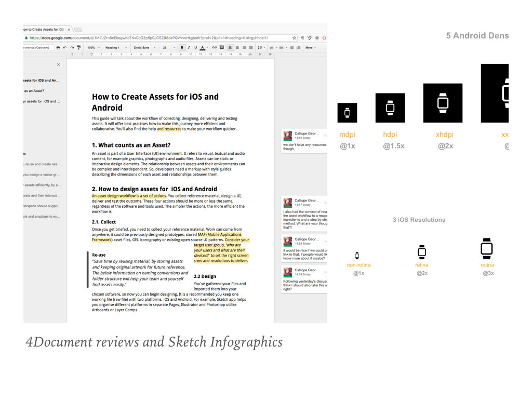Viewport: 532px width, 399px height.
Task: Open a new browser tab
Action: pyautogui.click(x=78, y=30)
